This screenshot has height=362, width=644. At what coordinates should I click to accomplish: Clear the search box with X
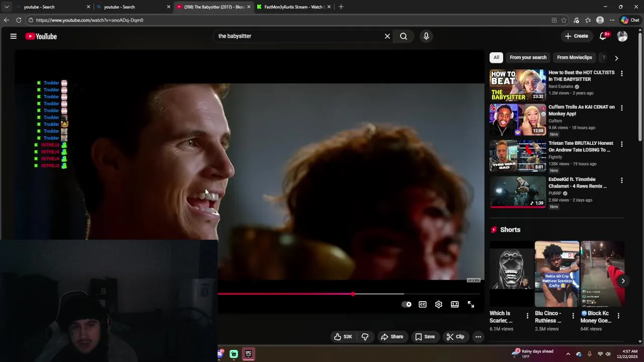387,36
